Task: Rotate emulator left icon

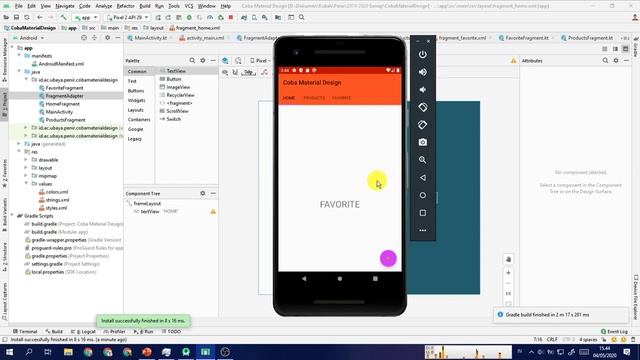Action: click(x=422, y=107)
